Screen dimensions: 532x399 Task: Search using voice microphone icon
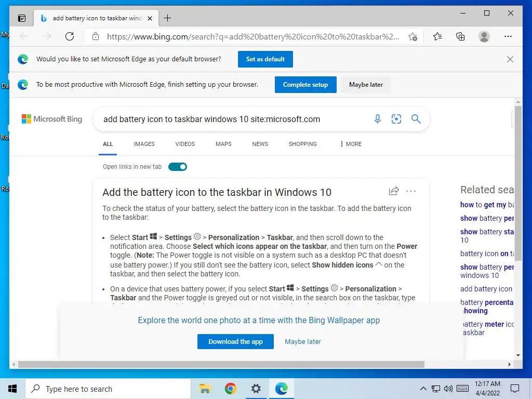point(377,119)
